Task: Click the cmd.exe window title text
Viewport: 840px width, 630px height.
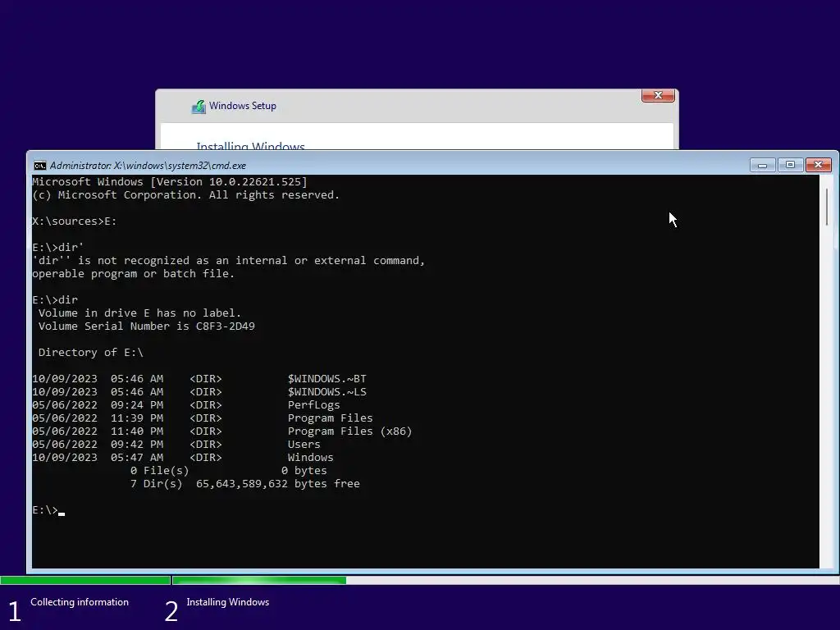Action: click(x=148, y=166)
